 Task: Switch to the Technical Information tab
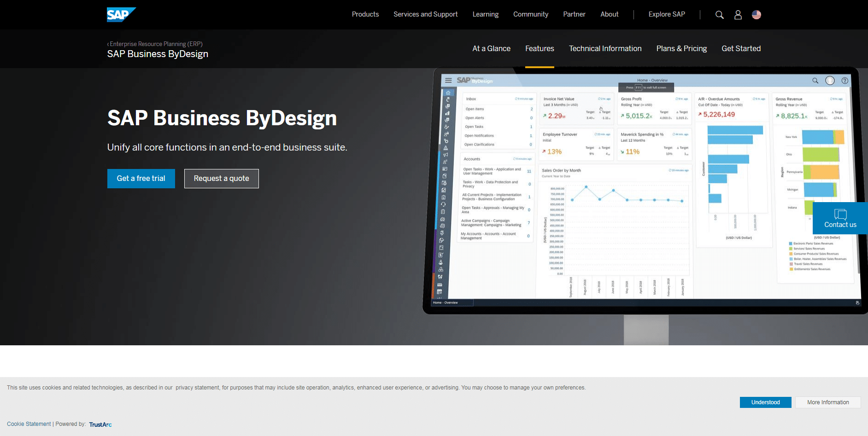605,48
